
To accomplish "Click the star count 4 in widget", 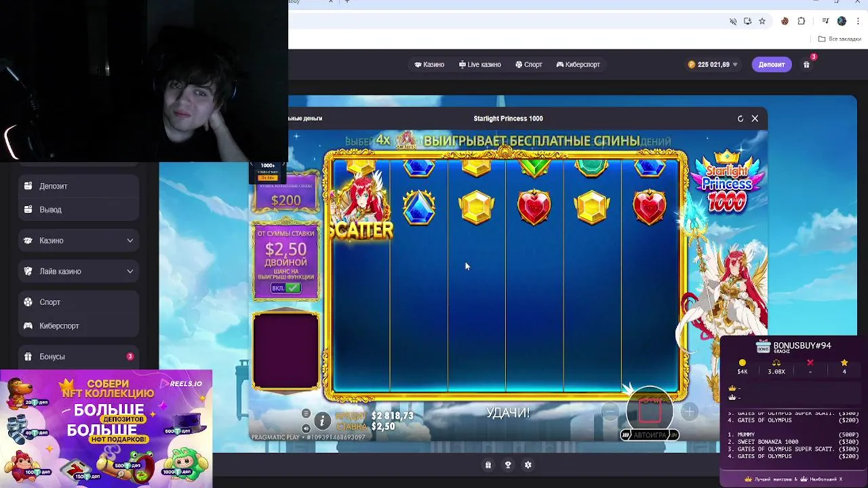I will point(844,367).
